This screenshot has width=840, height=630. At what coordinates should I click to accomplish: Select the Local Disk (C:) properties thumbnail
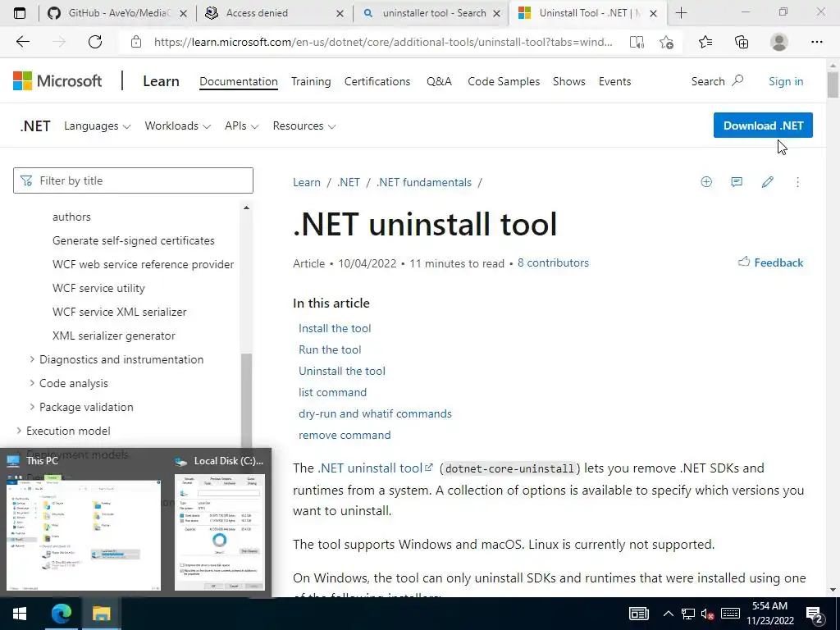pyautogui.click(x=220, y=523)
